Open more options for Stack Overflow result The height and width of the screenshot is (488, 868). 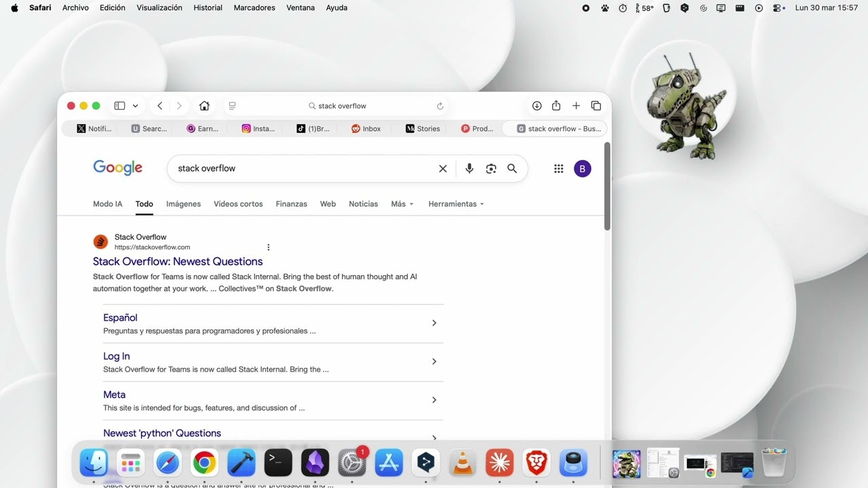(269, 247)
